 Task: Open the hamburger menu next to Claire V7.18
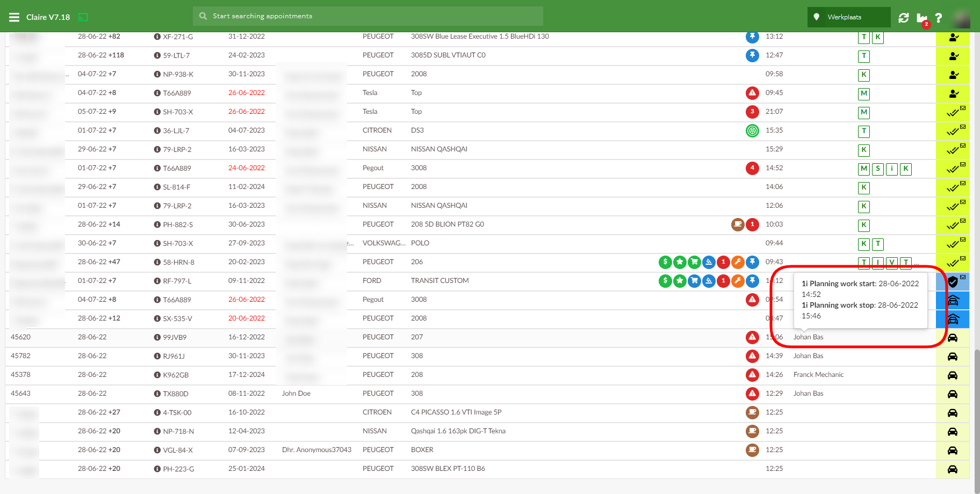pos(14,17)
